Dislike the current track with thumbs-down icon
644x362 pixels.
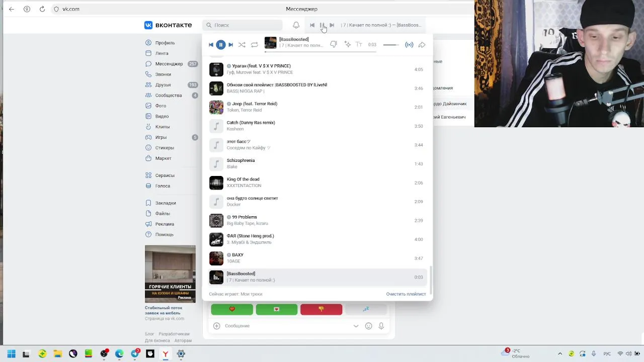pos(333,45)
